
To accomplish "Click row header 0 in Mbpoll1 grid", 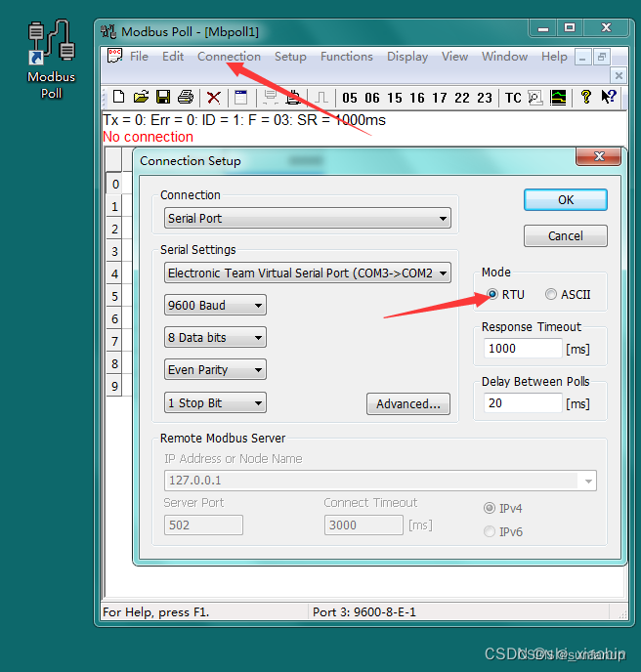I will [114, 185].
